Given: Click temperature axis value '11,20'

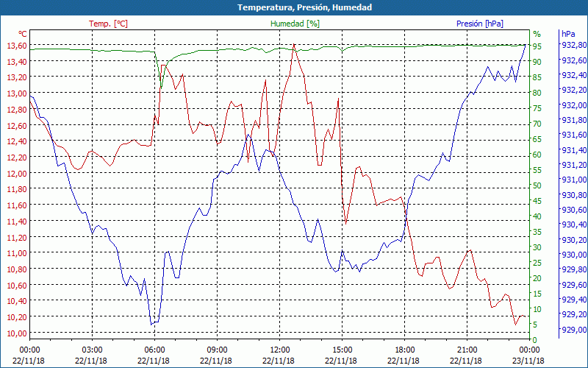Looking at the screenshot, I should point(17,237).
